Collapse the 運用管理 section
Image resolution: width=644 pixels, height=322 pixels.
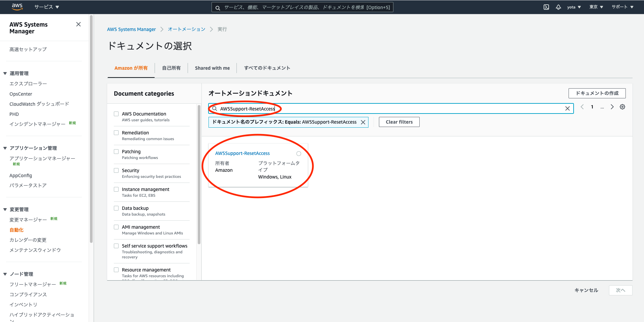5,73
